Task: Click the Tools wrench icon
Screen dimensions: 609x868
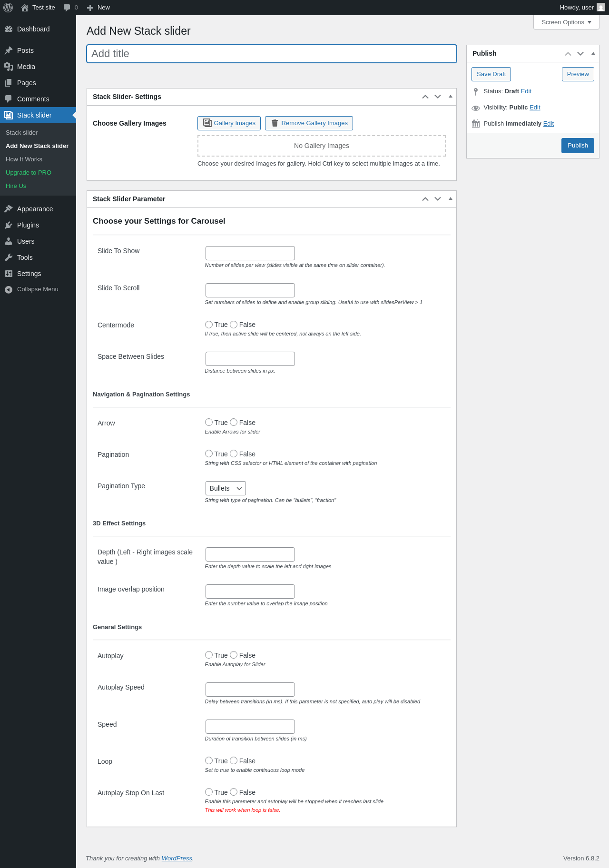Action: click(9, 257)
